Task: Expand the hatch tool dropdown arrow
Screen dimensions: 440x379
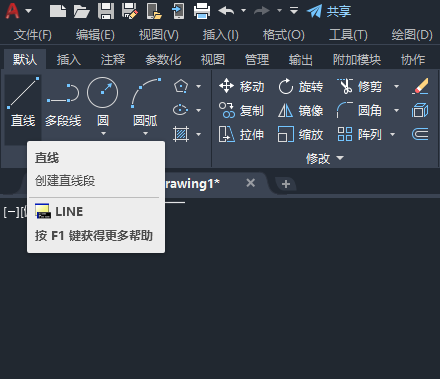Action: tap(199, 134)
